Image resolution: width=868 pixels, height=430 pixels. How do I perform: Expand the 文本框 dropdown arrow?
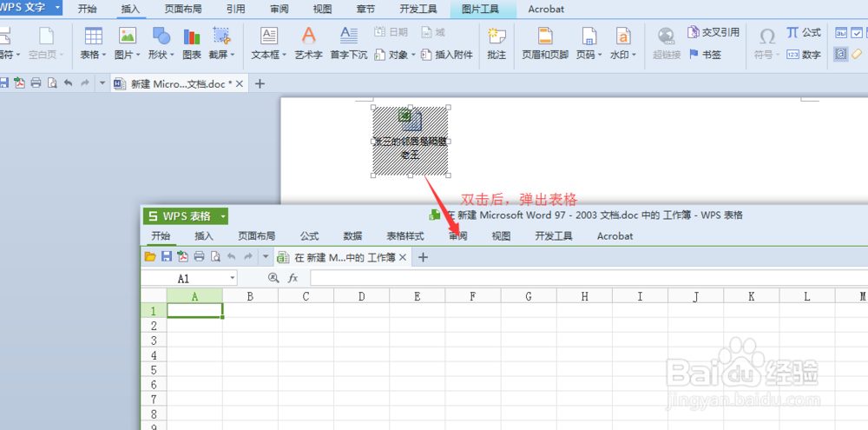[x=284, y=56]
